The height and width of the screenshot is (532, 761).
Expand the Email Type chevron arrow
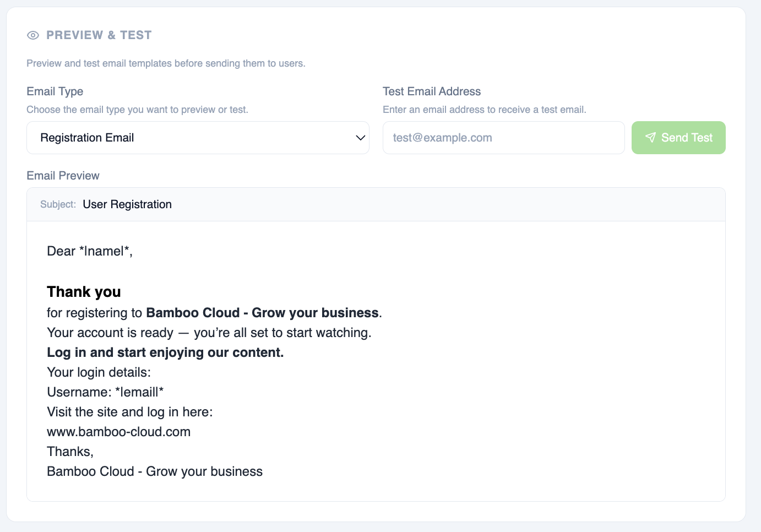(x=361, y=138)
